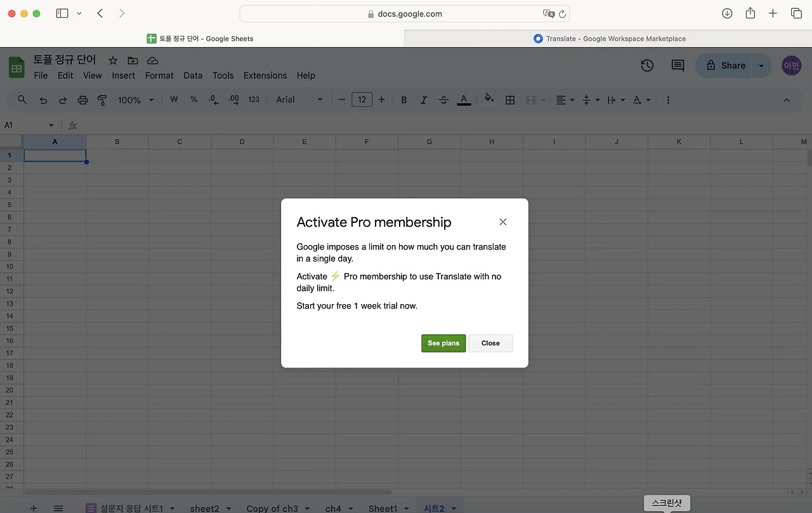Screen dimensions: 812x513
Task: Decrease font size with minus
Action: point(342,100)
